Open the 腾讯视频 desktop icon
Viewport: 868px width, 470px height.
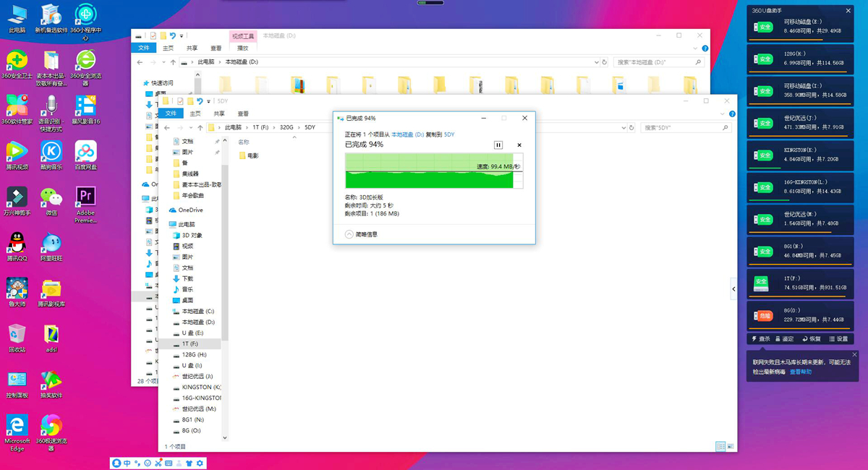click(x=17, y=155)
